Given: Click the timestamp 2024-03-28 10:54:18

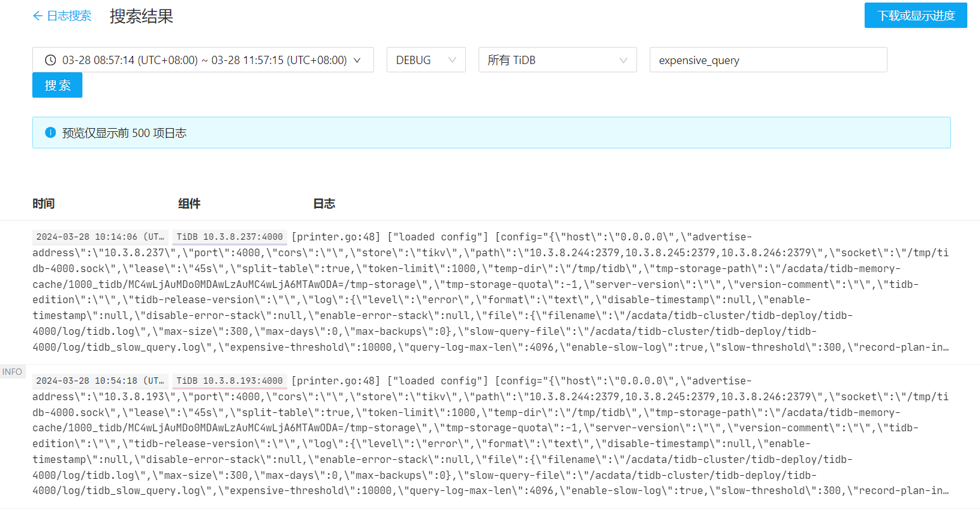Looking at the screenshot, I should click(x=100, y=381).
